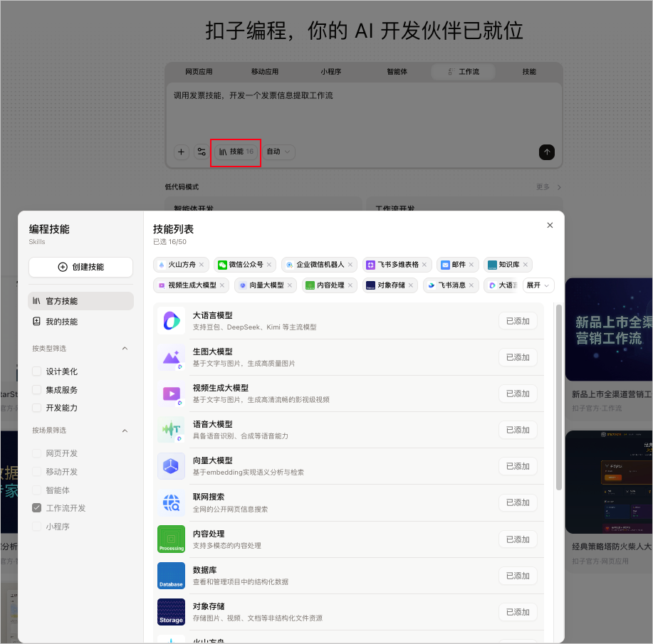Click the plus attachment icon in prompt box

181,152
